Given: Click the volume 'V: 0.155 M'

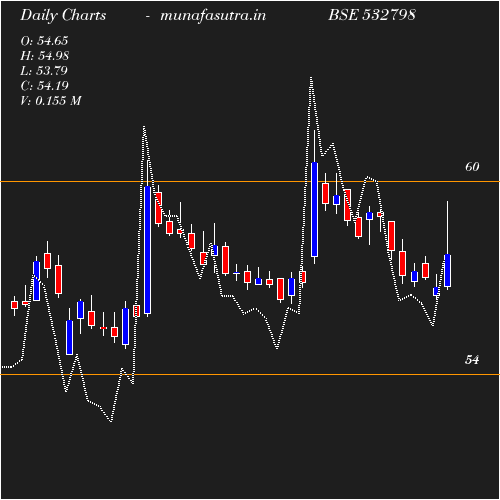Looking at the screenshot, I should click(x=51, y=101).
